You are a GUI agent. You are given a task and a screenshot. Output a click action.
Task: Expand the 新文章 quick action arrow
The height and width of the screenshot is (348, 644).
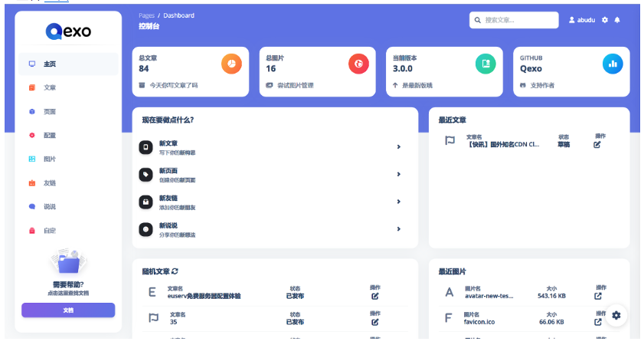pyautogui.click(x=398, y=147)
